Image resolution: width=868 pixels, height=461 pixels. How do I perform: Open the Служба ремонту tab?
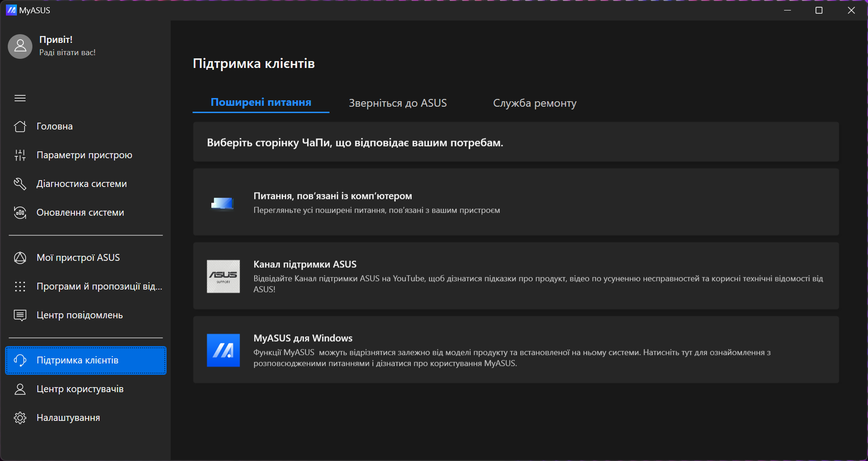[534, 103]
